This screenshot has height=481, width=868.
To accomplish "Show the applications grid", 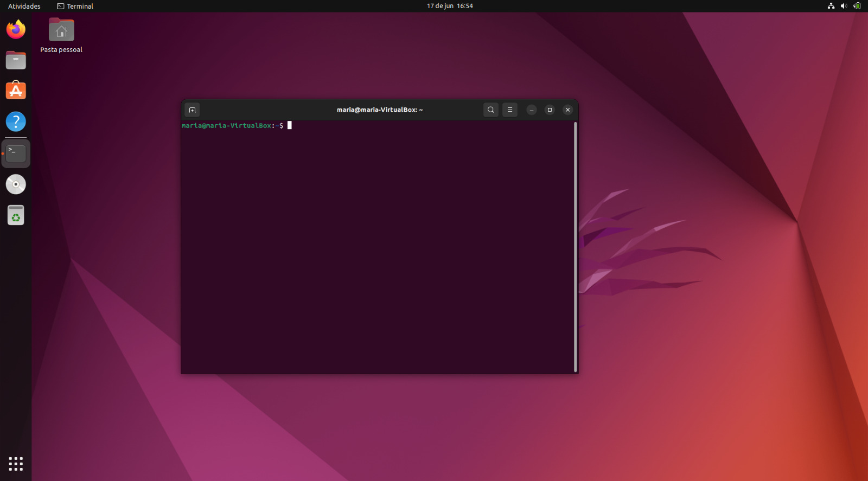I will [x=16, y=464].
